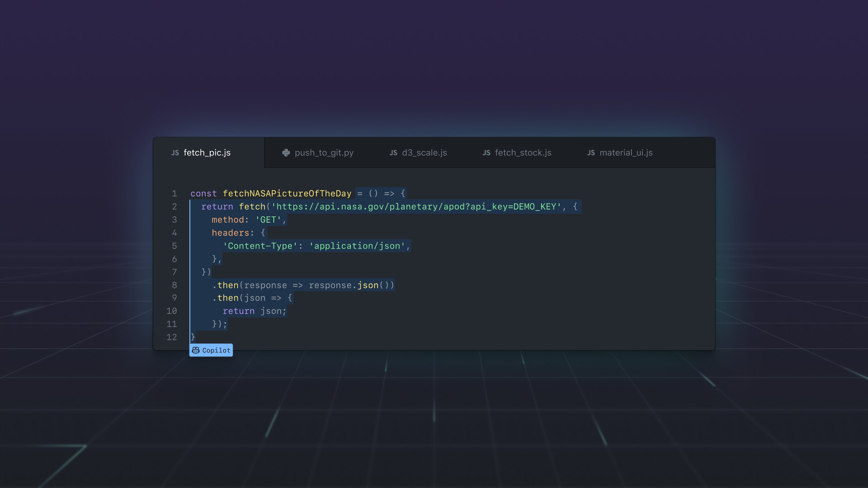Switch to the push_to_git.py tab
This screenshot has width=868, height=488.
tap(324, 153)
